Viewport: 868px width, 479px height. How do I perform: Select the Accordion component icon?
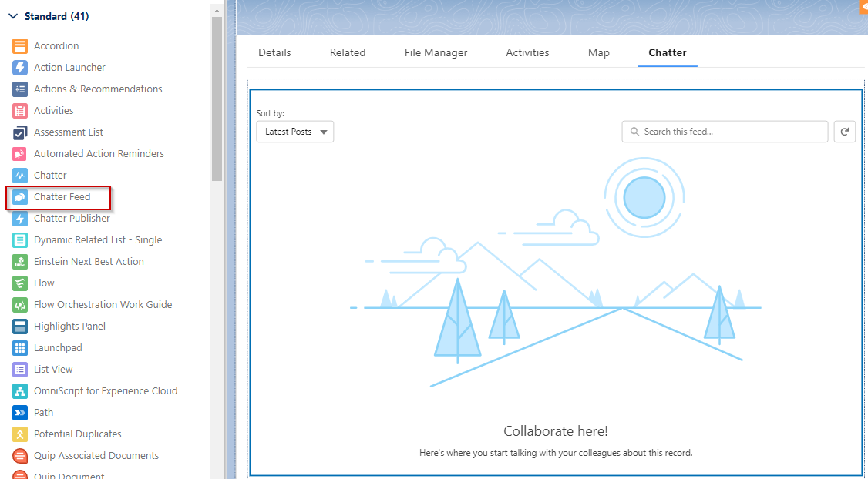point(20,45)
